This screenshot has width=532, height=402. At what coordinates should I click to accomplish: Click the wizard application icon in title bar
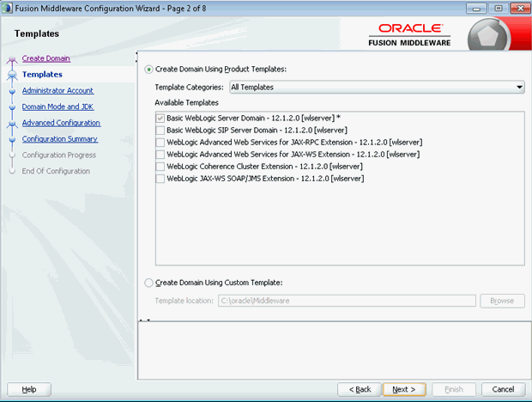click(7, 8)
